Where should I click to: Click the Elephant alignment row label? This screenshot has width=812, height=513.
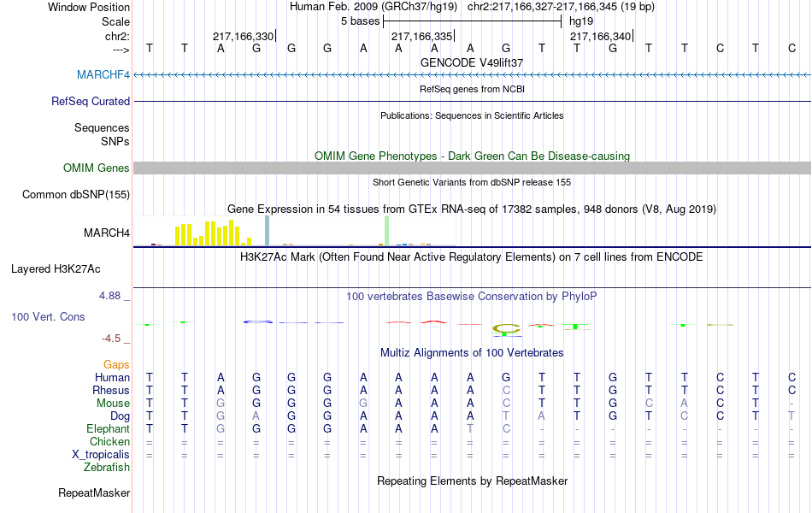pos(108,428)
